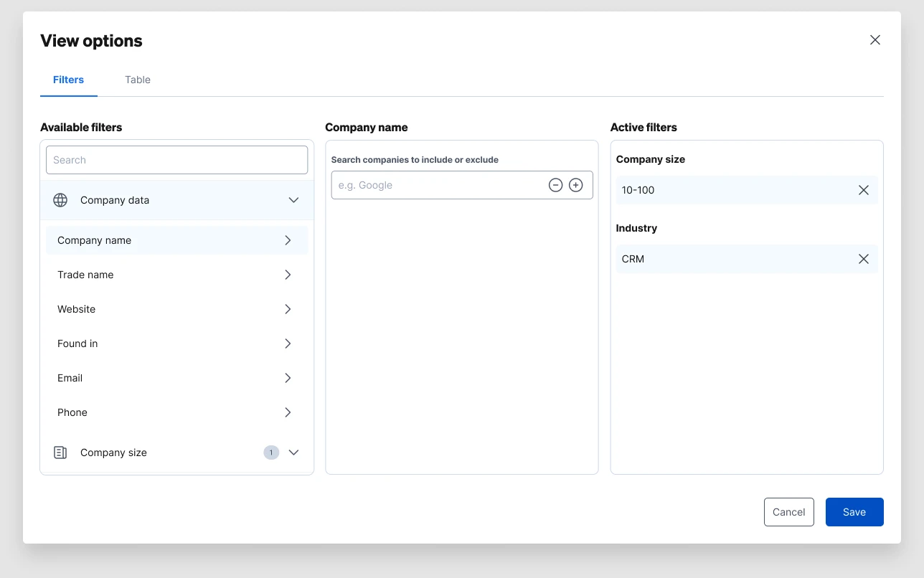The width and height of the screenshot is (924, 578).
Task: Collapse the Company data section chevron
Action: [x=293, y=200]
